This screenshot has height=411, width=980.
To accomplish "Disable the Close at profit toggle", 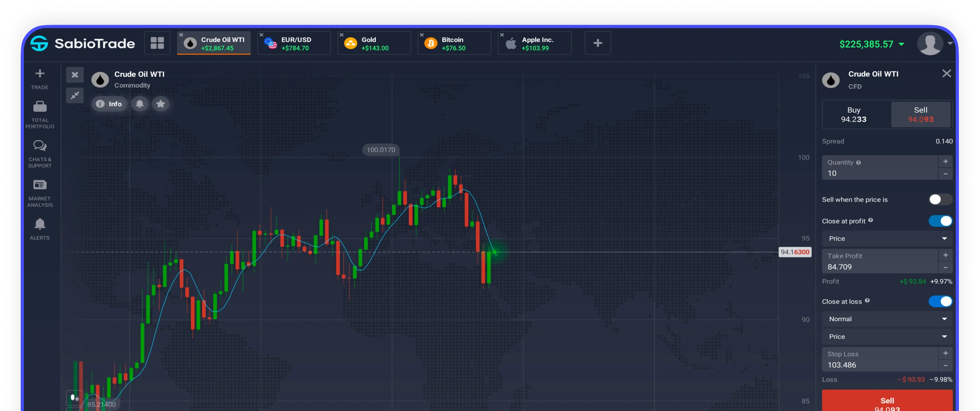I will click(x=940, y=221).
